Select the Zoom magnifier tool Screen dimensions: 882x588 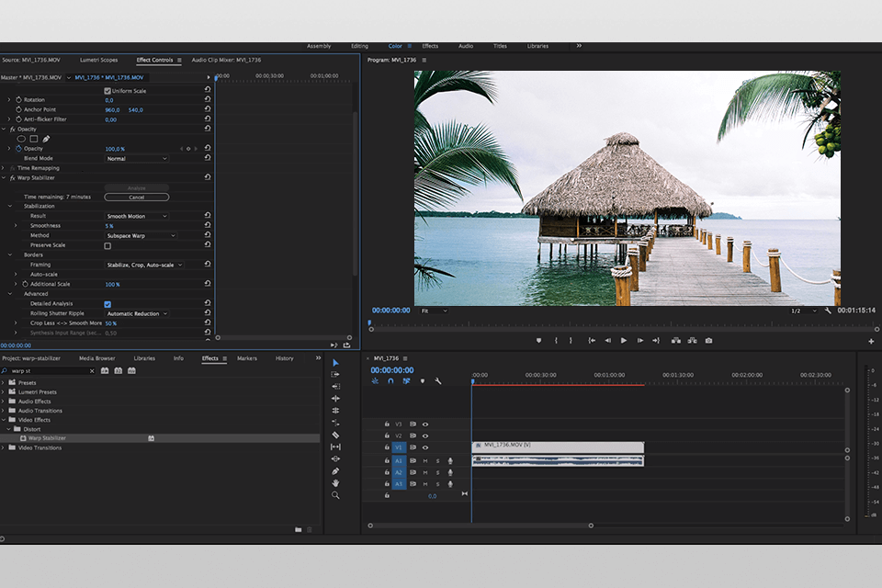click(336, 495)
